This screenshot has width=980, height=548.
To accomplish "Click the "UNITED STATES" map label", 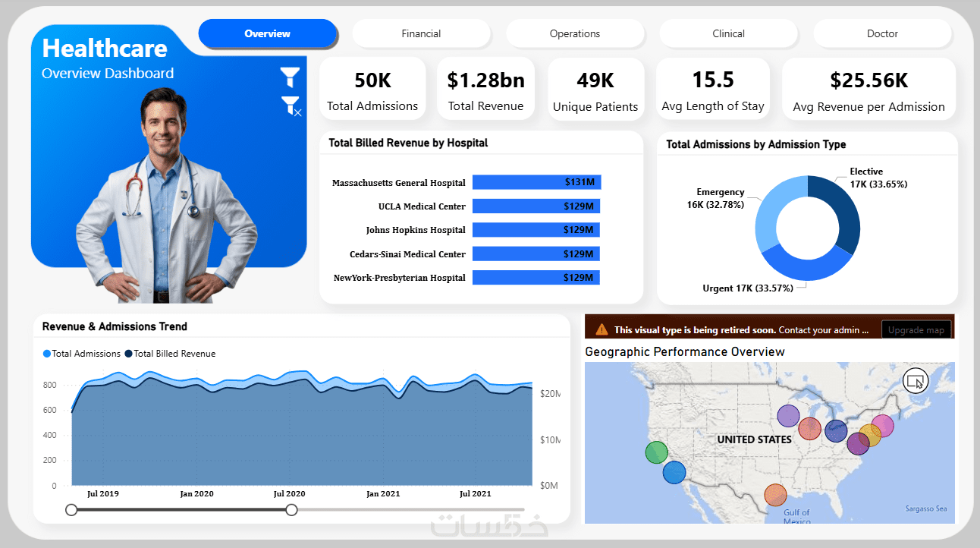I will (x=754, y=439).
